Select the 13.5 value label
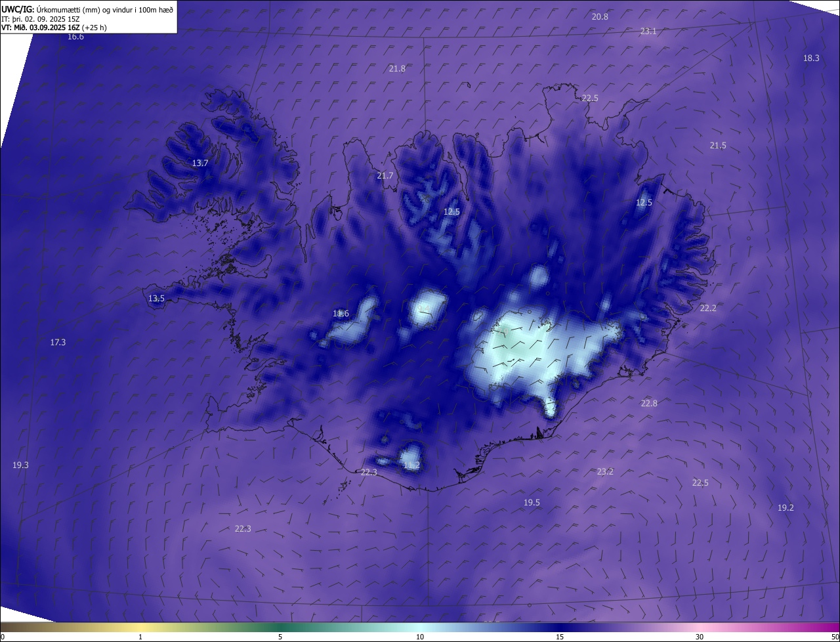Viewport: 840px width, 642px height. coord(156,298)
